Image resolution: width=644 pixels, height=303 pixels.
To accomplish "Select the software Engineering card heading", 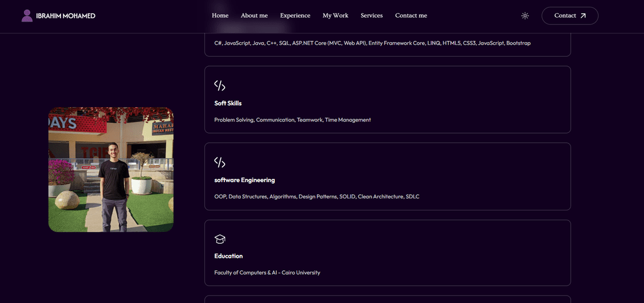I will pyautogui.click(x=245, y=180).
